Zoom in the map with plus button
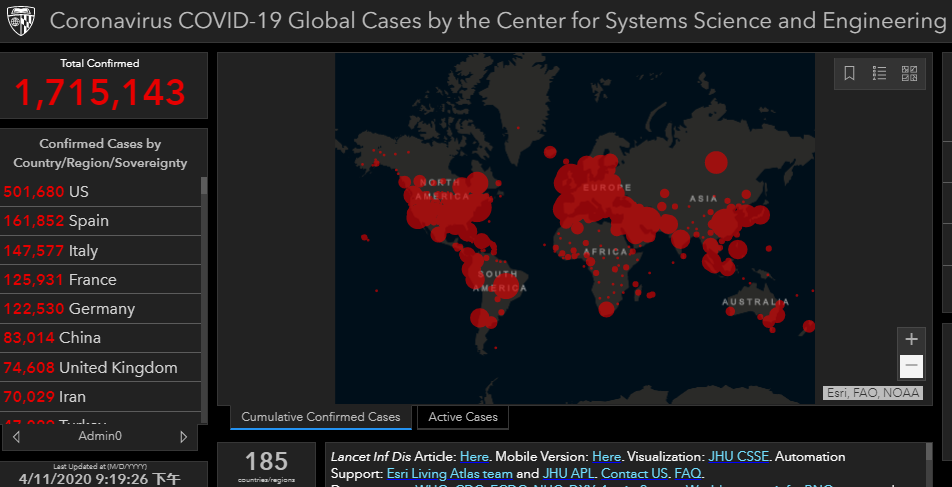The height and width of the screenshot is (487, 952). [911, 339]
